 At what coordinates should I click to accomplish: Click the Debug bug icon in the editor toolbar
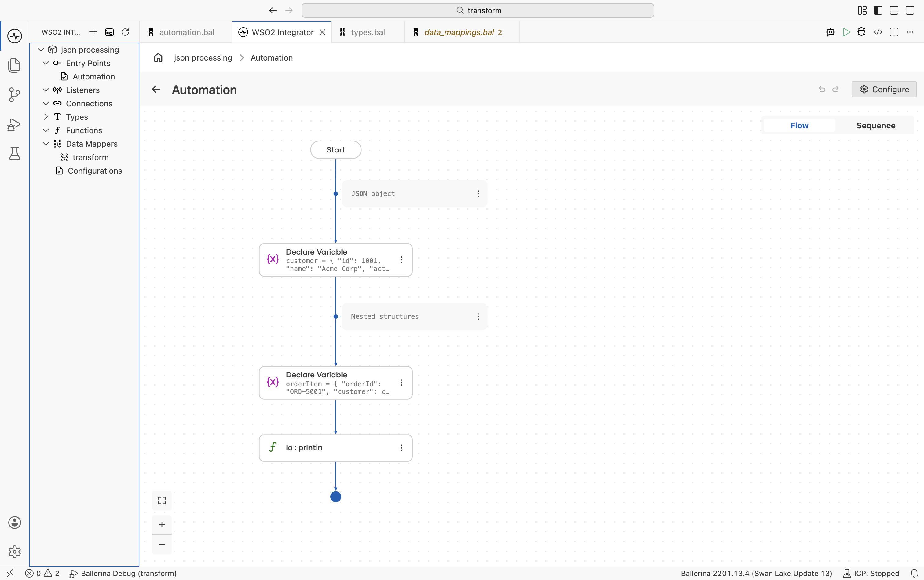[x=861, y=32]
